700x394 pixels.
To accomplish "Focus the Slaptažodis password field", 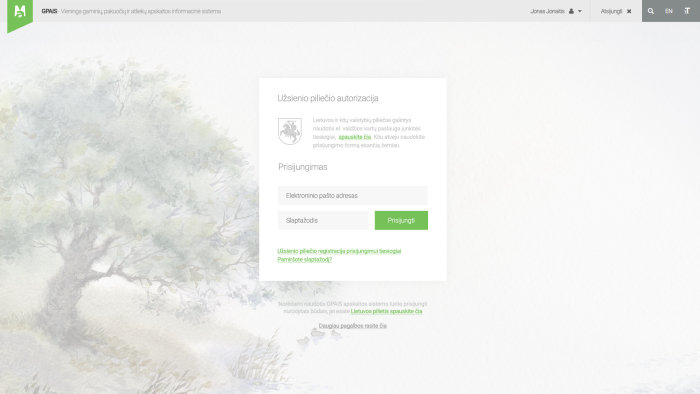I will [323, 220].
